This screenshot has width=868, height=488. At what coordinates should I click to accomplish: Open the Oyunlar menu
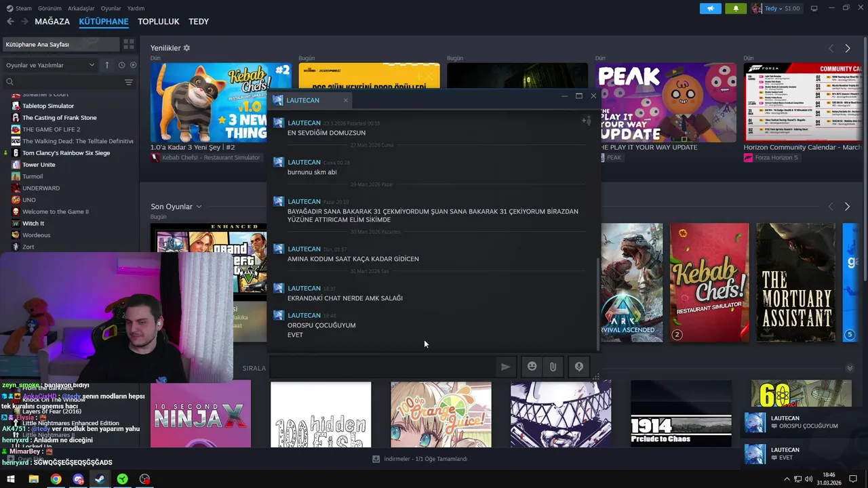click(111, 8)
